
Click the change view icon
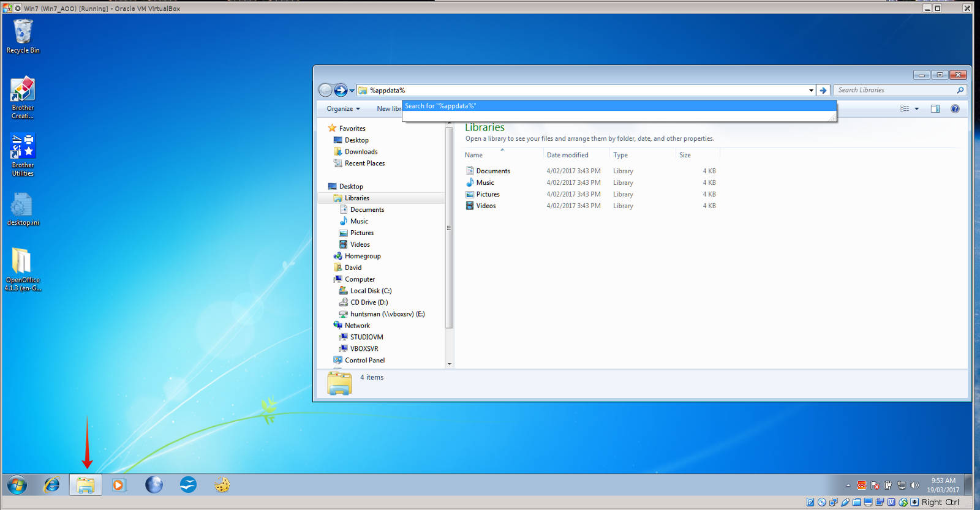click(x=905, y=108)
